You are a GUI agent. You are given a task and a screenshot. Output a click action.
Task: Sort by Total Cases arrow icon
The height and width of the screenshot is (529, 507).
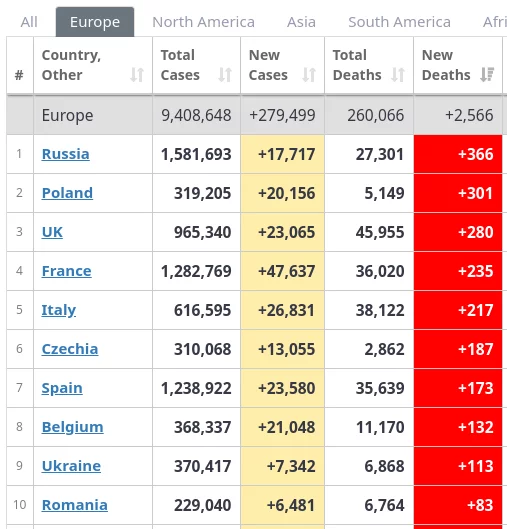pyautogui.click(x=225, y=75)
